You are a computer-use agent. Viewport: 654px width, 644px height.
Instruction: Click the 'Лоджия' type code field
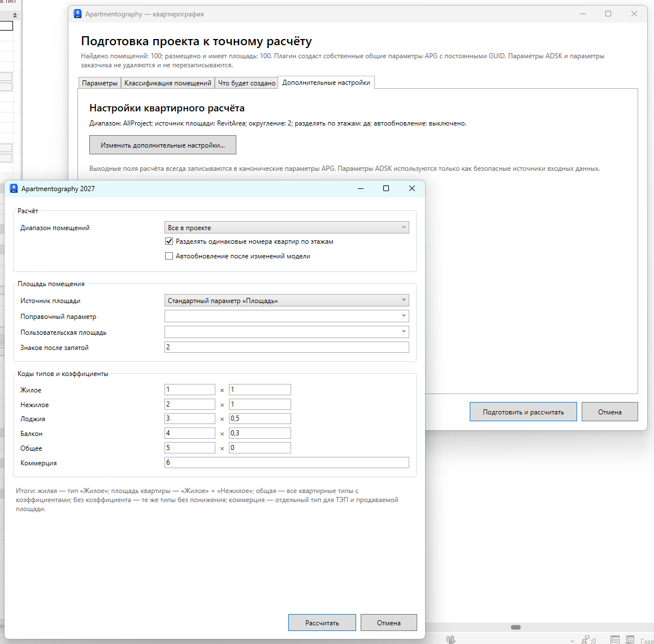point(190,418)
